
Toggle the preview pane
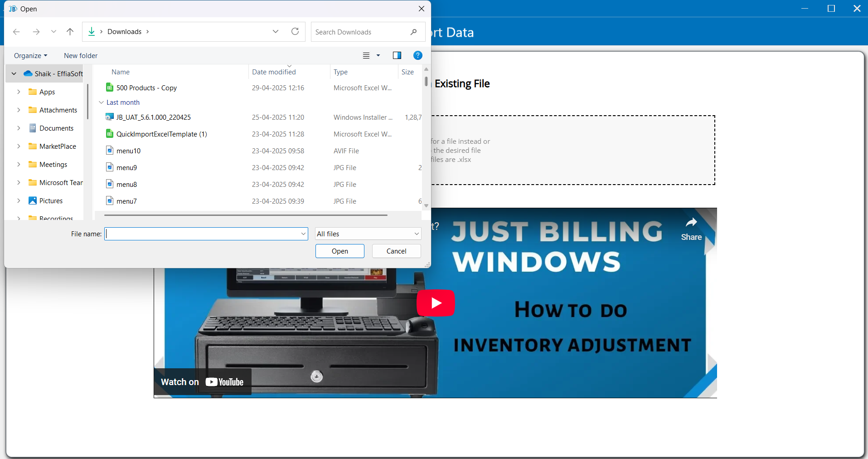pyautogui.click(x=397, y=55)
